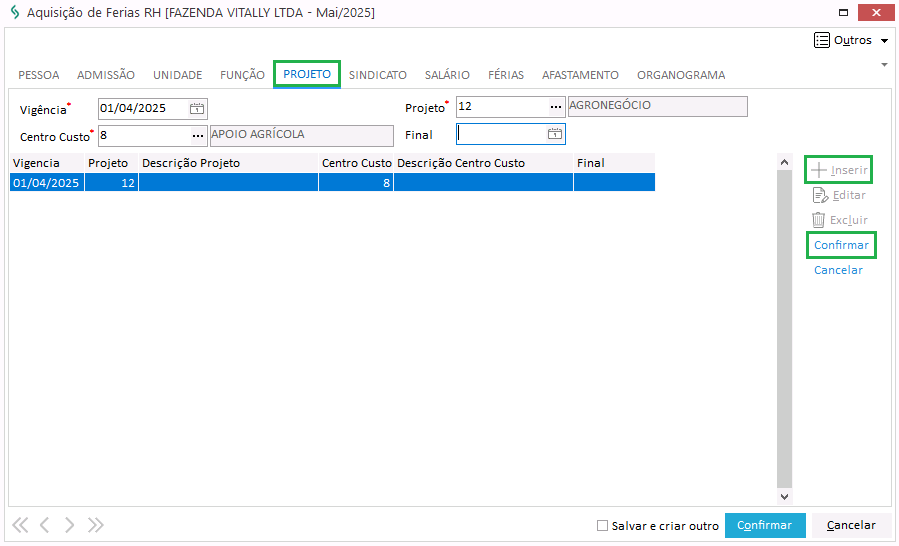
Task: Open the Vigência calendar picker
Action: click(x=197, y=108)
